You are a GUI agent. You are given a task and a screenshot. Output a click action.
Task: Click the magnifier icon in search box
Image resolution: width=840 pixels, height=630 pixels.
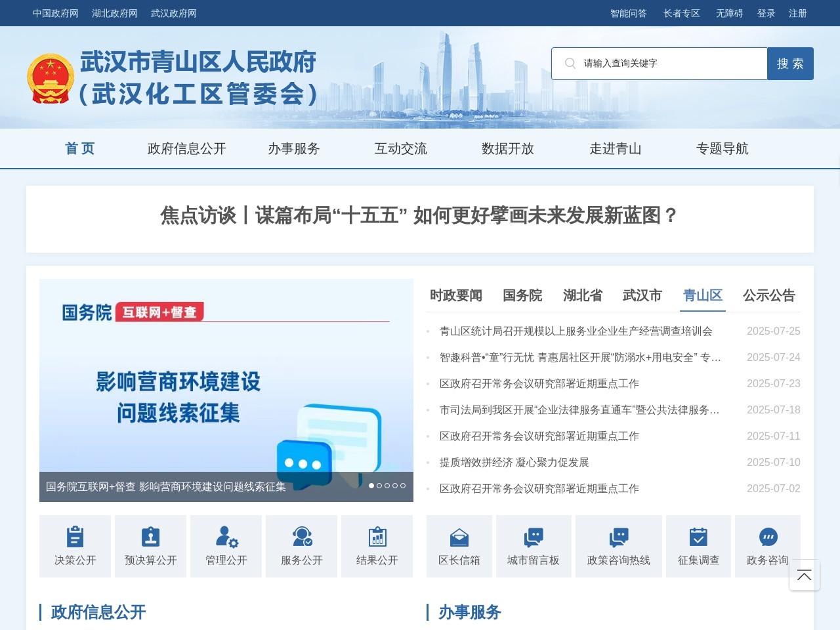pyautogui.click(x=570, y=63)
